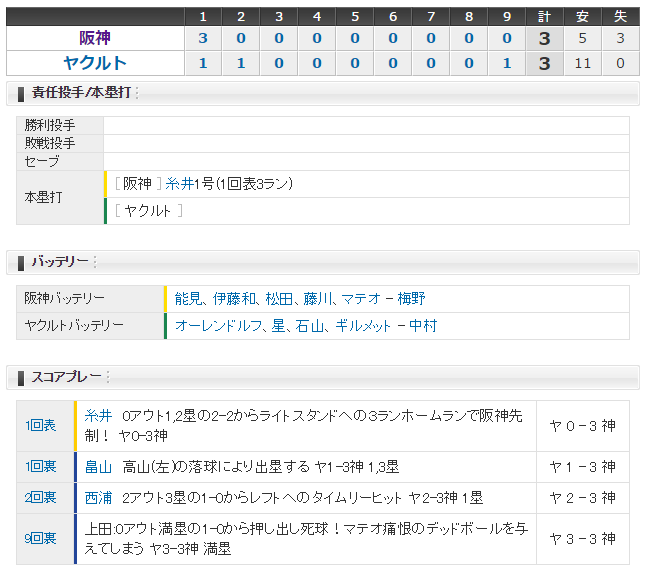Click 阪神 total runs 3 in 計 column
Viewport: 646px width, 587px height.
(x=545, y=38)
